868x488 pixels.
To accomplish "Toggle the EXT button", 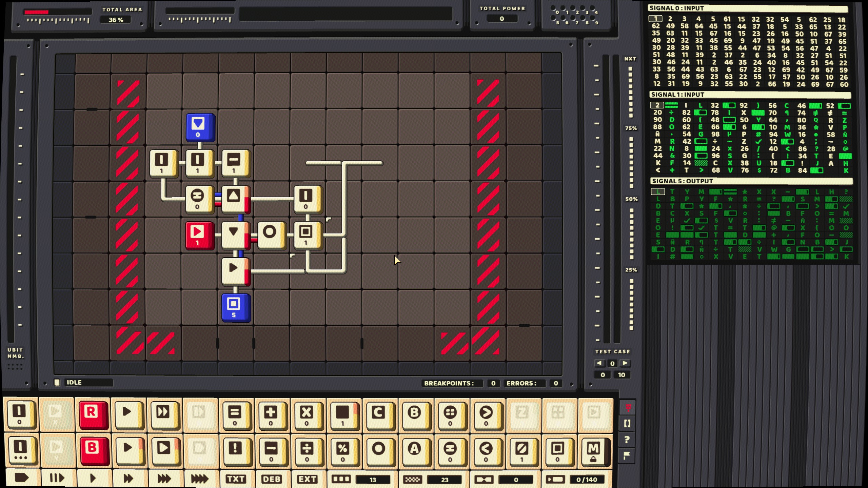I will click(x=308, y=479).
